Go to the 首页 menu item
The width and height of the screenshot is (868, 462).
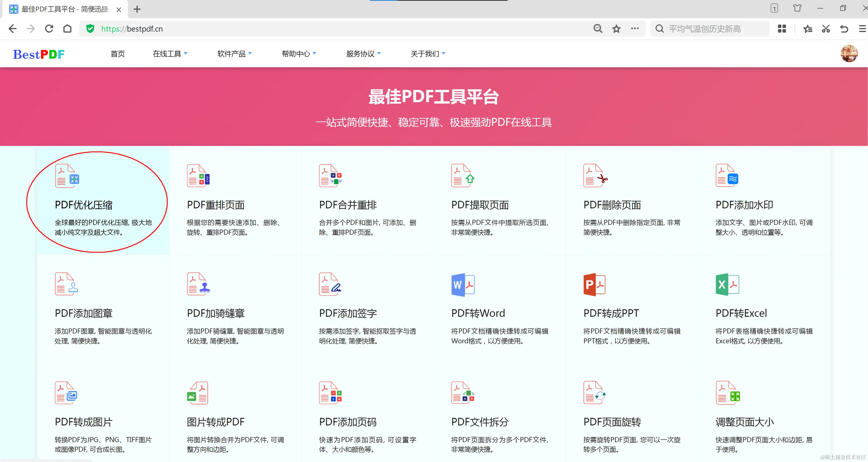tap(118, 54)
